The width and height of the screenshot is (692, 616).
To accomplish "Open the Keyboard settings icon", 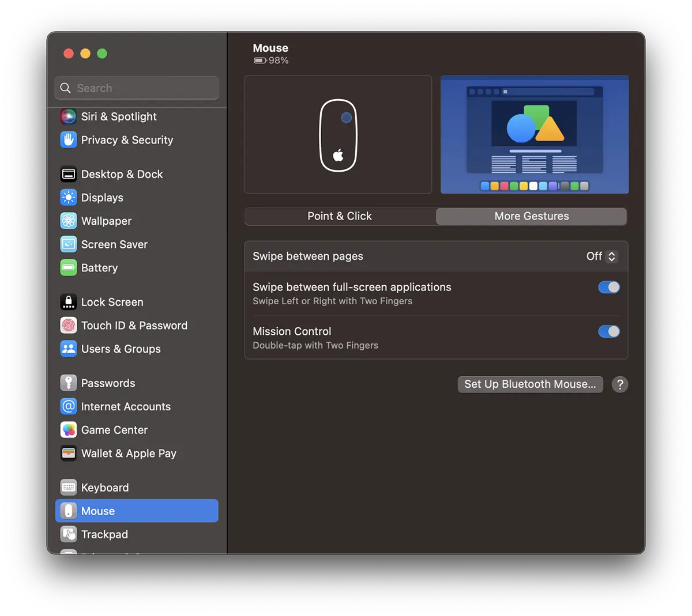I will pos(69,487).
